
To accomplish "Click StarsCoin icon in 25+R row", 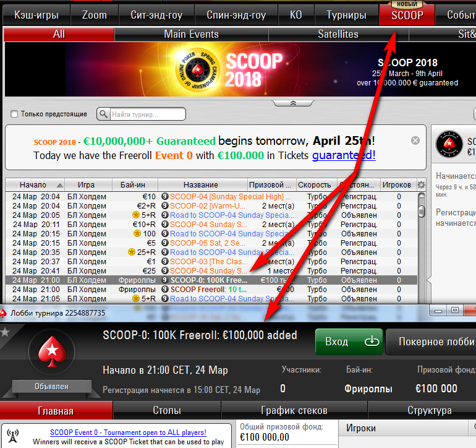I will click(132, 252).
